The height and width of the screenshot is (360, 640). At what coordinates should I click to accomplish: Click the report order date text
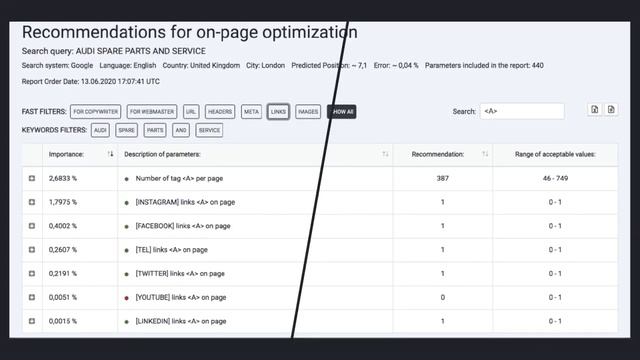pyautogui.click(x=91, y=81)
